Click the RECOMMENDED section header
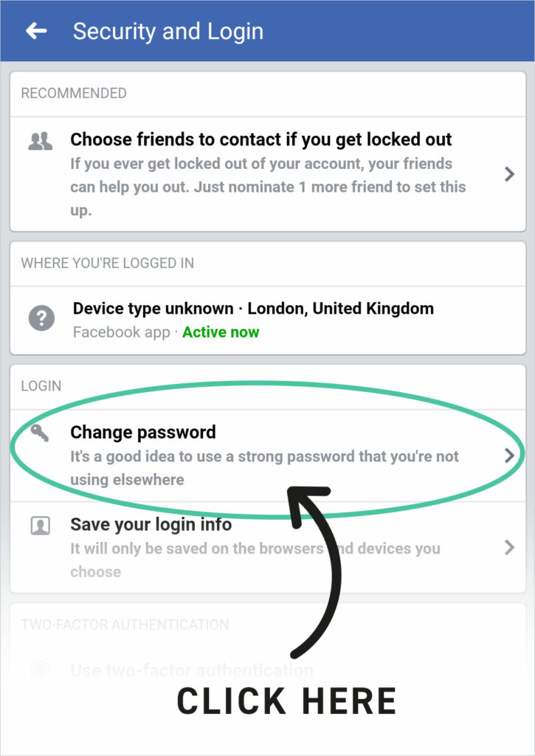 (74, 93)
